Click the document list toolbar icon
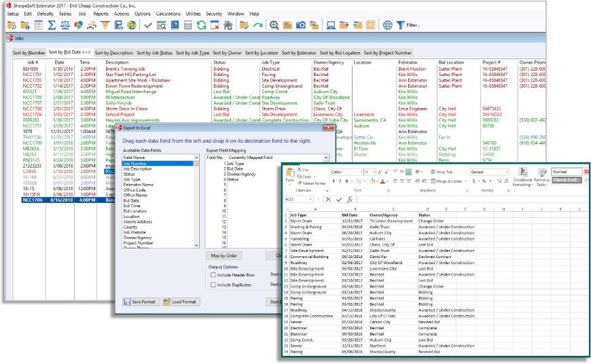This screenshot has width=591, height=364. (x=39, y=25)
